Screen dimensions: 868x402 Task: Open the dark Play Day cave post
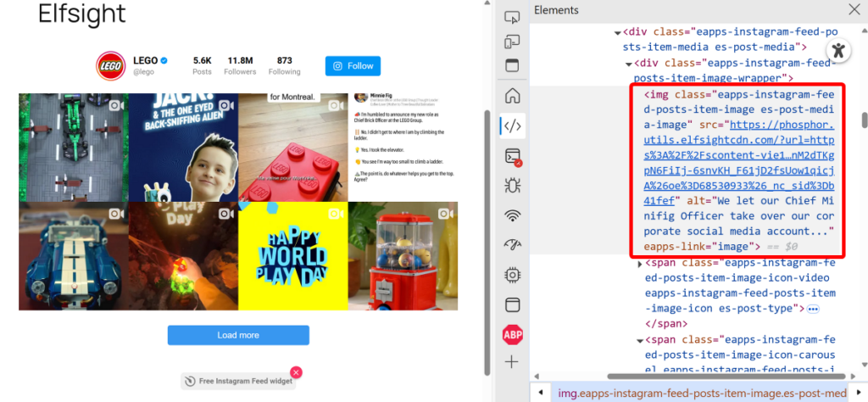tap(183, 256)
